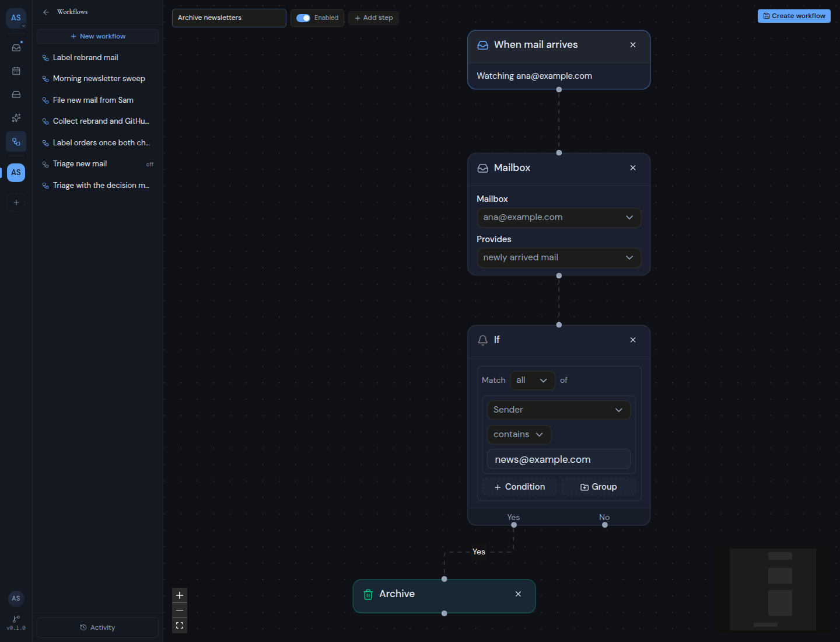Click the Add step button
The width and height of the screenshot is (840, 642).
[373, 18]
